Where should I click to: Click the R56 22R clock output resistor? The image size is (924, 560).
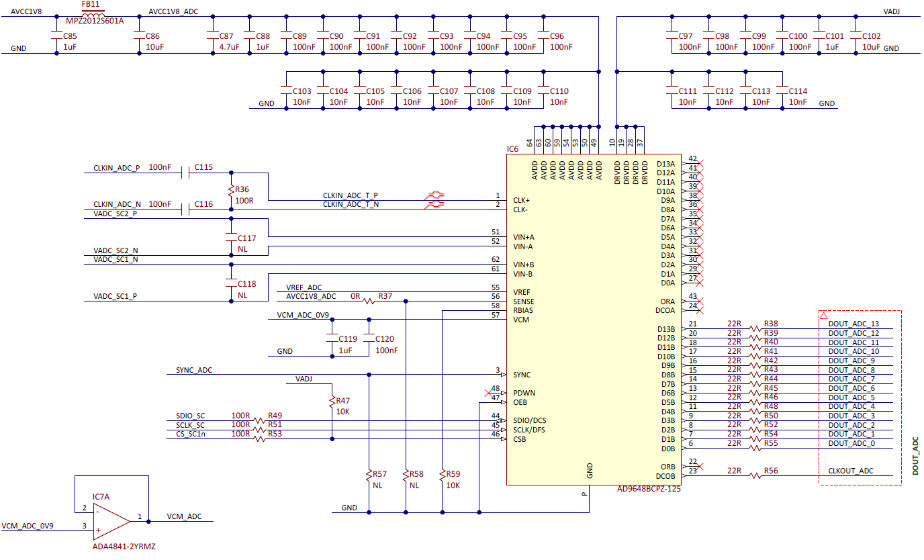[x=755, y=476]
